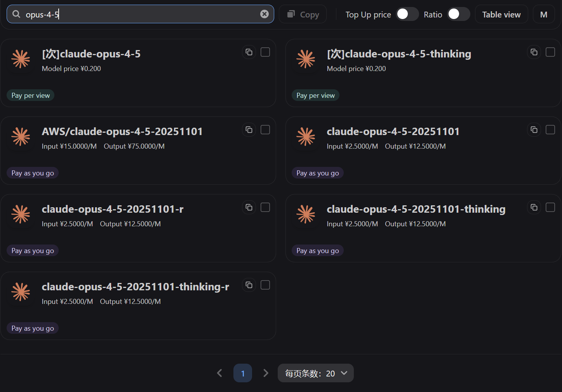Enable the Ratio switch
562x392 pixels.
click(x=458, y=14)
